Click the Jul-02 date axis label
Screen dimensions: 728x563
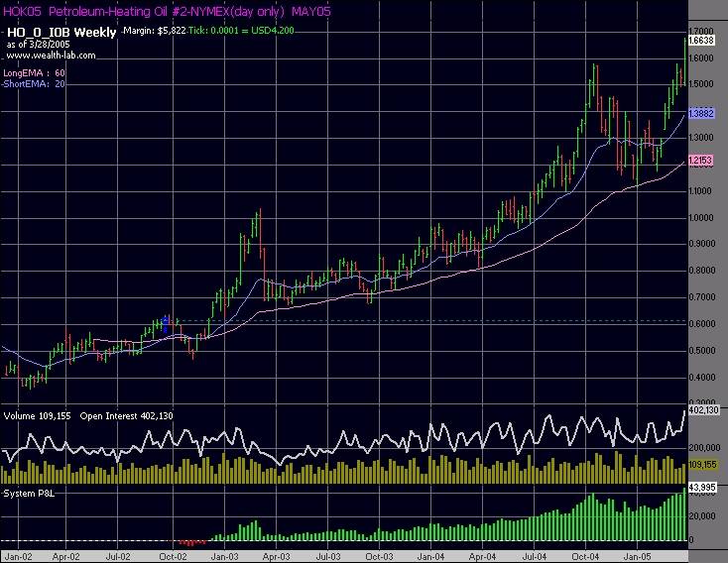[x=118, y=556]
